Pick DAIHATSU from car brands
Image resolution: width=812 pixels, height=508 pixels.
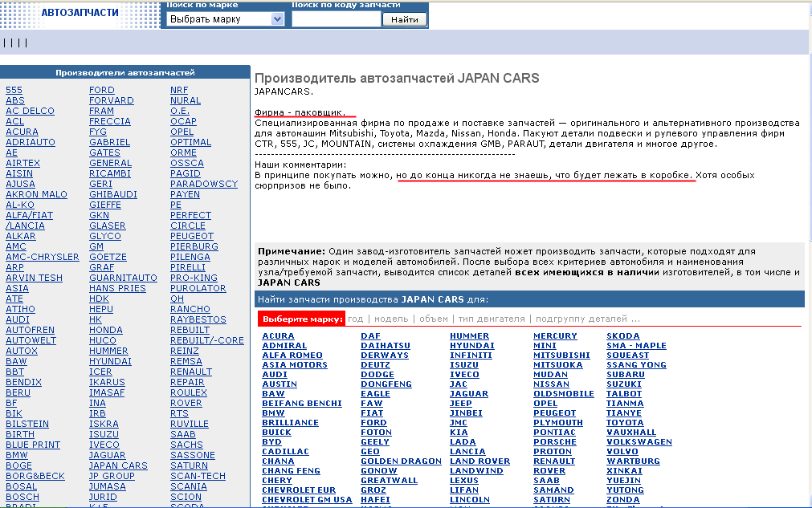coord(386,345)
